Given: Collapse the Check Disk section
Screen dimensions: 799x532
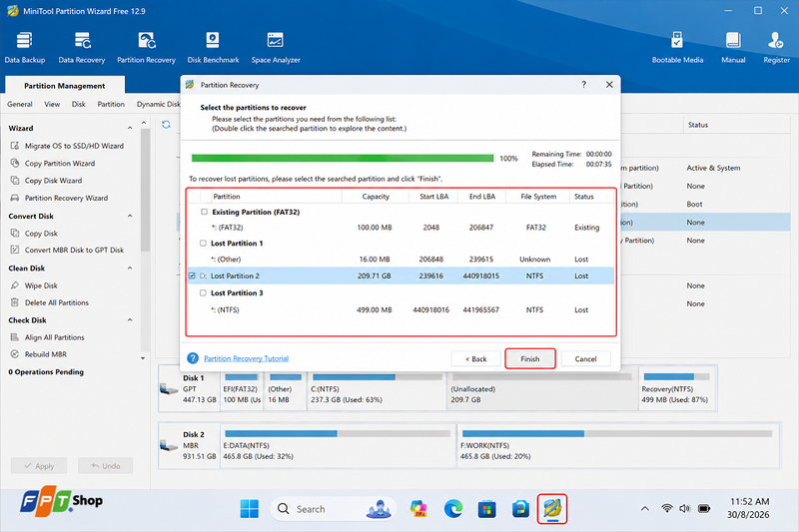Looking at the screenshot, I should click(x=130, y=320).
